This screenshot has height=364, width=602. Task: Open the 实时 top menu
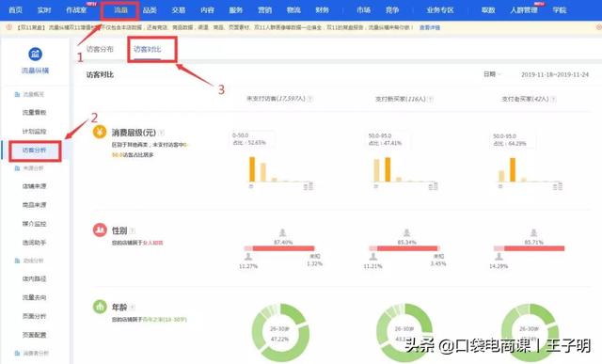pyautogui.click(x=44, y=10)
